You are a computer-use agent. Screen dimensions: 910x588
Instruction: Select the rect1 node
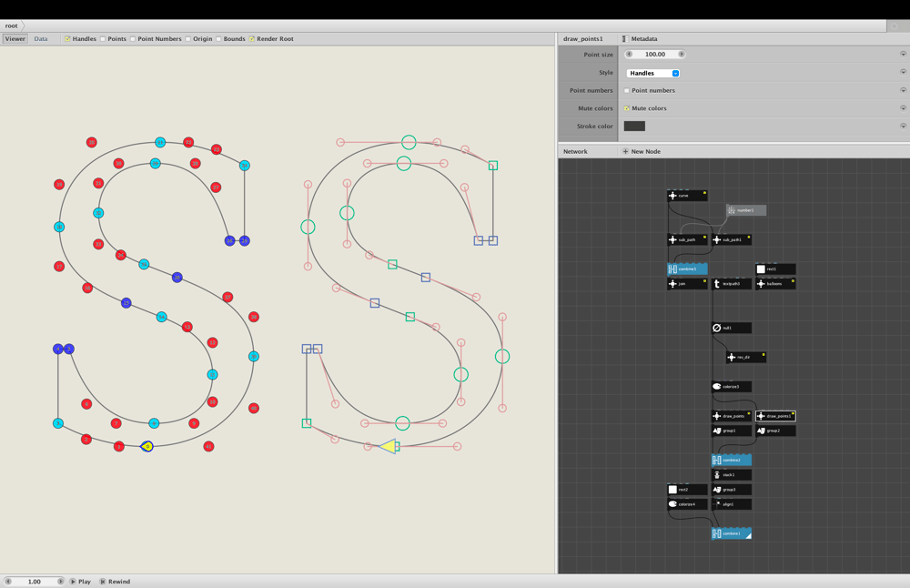point(775,269)
